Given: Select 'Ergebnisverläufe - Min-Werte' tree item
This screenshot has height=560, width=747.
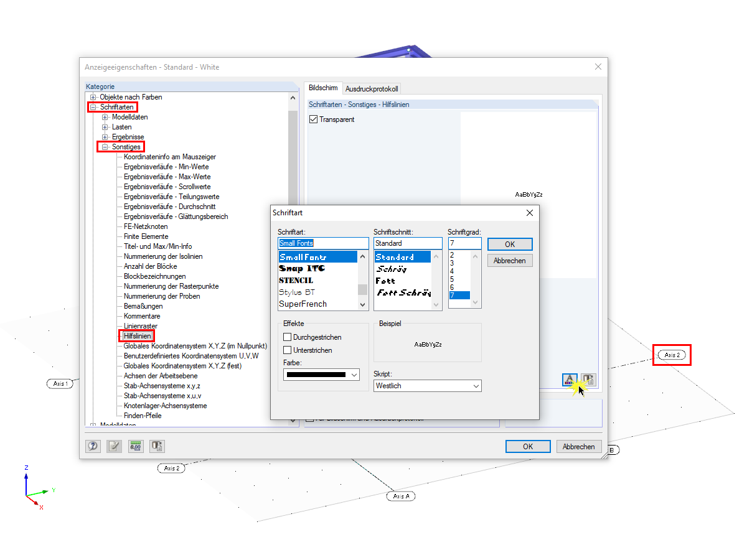Looking at the screenshot, I should click(x=166, y=167).
